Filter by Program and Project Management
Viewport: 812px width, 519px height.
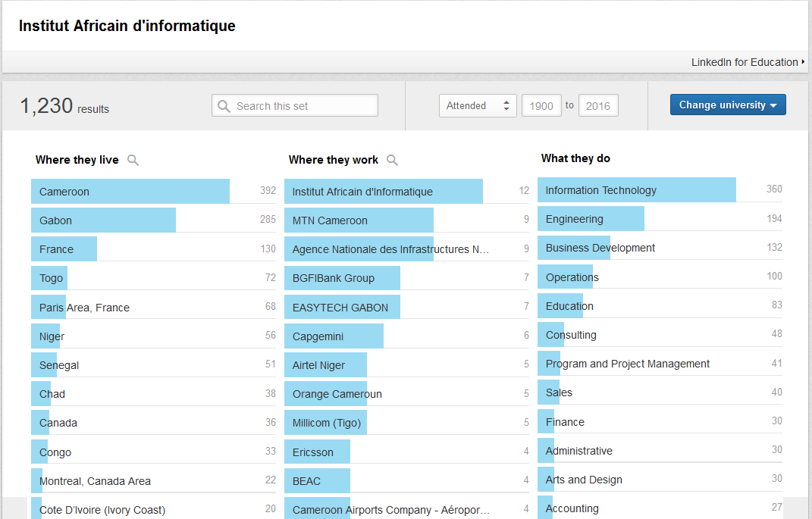[x=660, y=364]
